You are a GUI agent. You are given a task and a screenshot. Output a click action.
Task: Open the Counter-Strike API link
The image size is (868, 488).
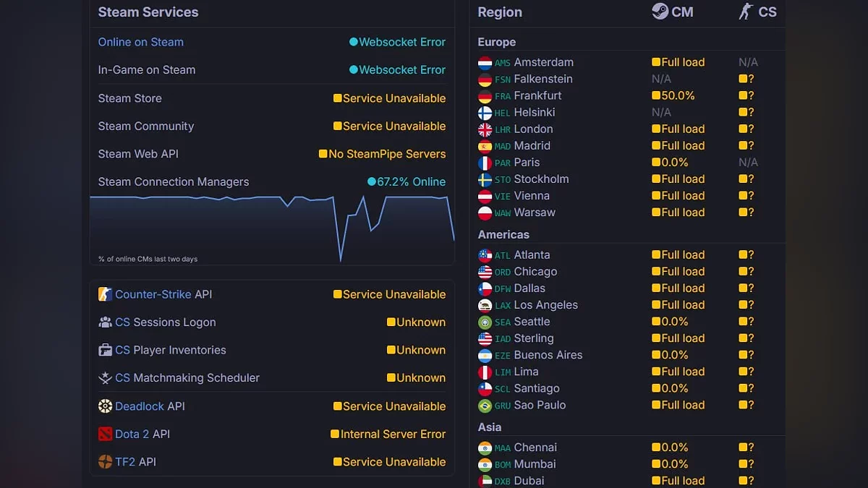point(153,294)
